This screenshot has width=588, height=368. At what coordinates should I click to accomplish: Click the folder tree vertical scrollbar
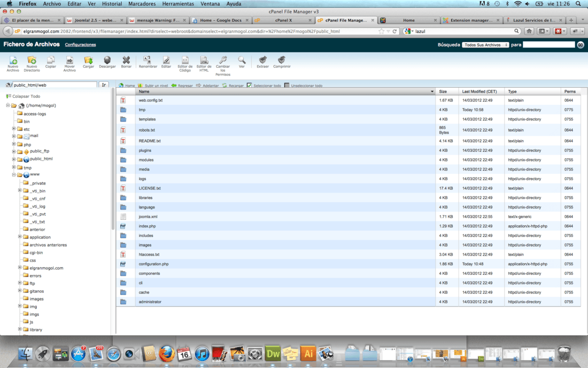(113, 159)
